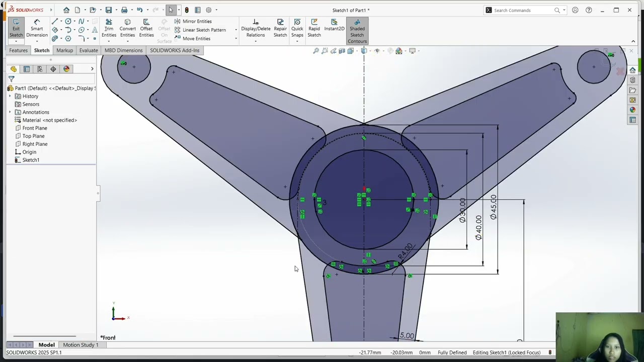Expand the FeatureManager panel tabs arrow
Image resolution: width=644 pixels, height=362 pixels.
coord(92,69)
